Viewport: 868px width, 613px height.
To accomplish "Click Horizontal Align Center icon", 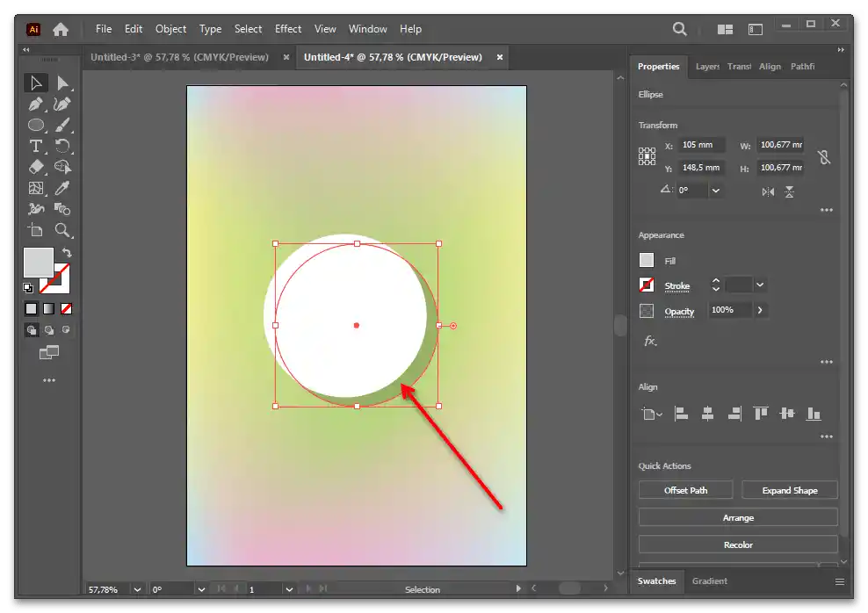I will 707,414.
